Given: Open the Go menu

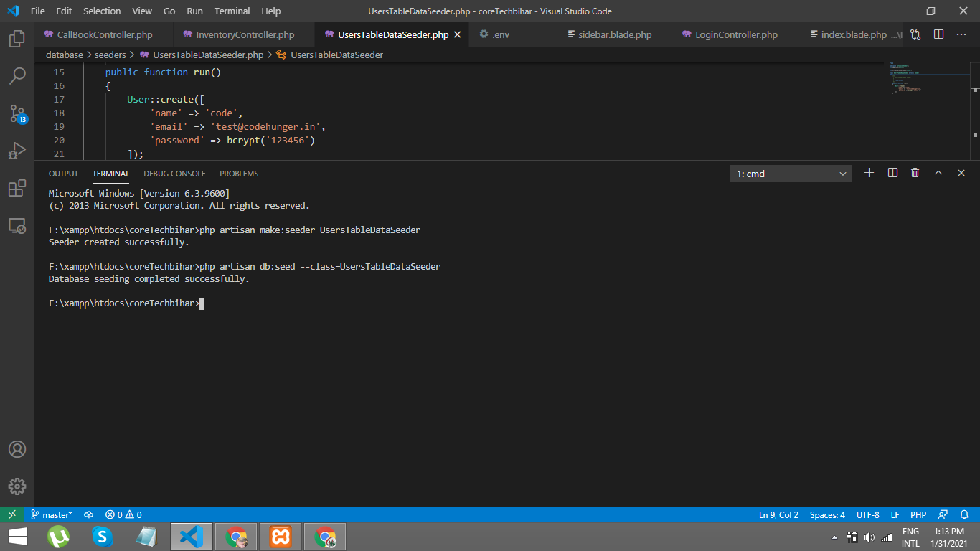Looking at the screenshot, I should [169, 11].
